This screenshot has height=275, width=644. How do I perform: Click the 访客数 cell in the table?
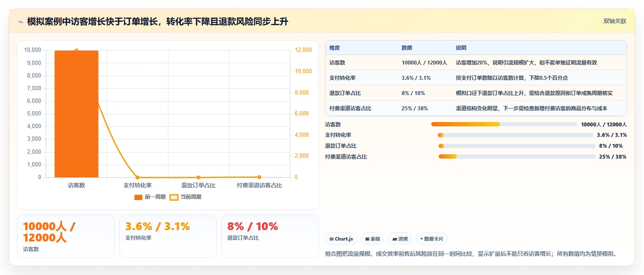tap(337, 63)
